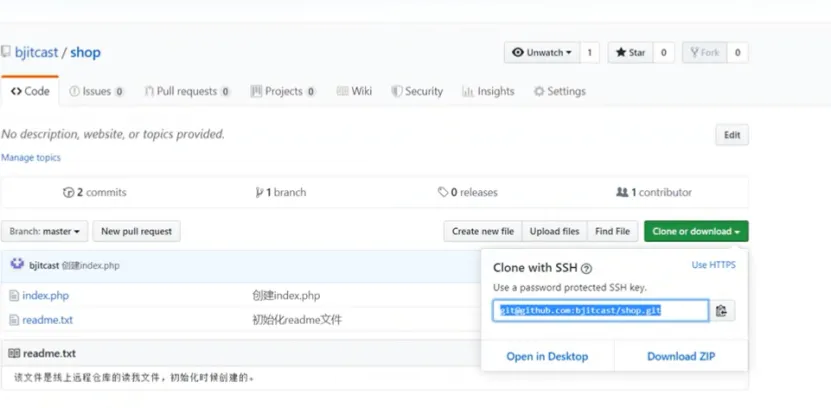This screenshot has width=831, height=408.
Task: Click 'Use a password protected SSH key.' text
Action: pyautogui.click(x=570, y=288)
